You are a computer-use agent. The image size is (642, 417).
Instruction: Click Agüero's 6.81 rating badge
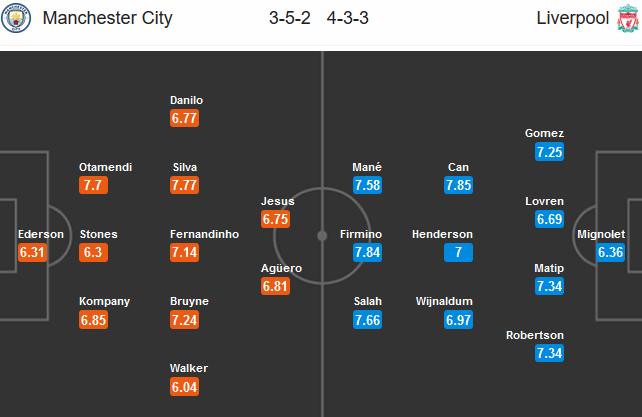(276, 286)
